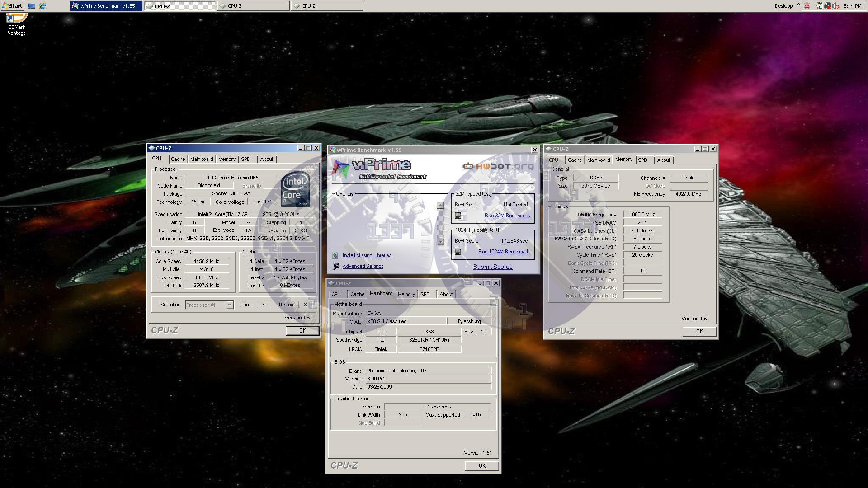Click Install Missing Libraries link
The image size is (868, 488).
(367, 256)
